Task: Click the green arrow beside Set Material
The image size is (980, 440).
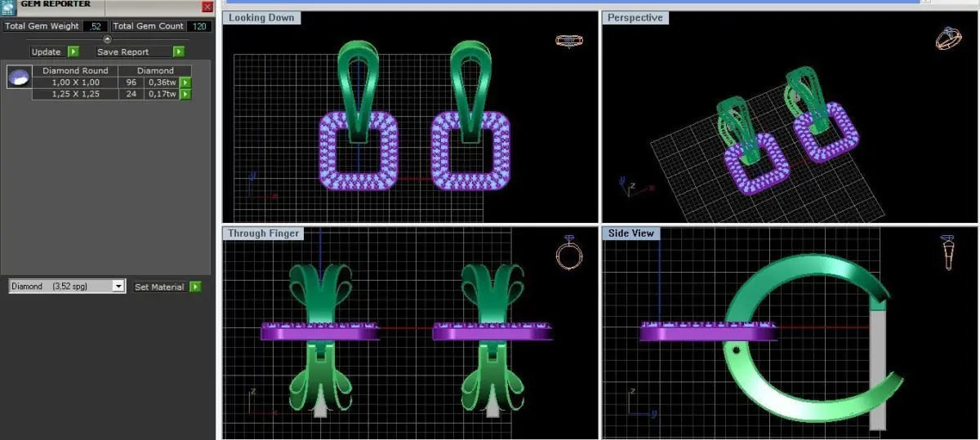Action: (195, 287)
